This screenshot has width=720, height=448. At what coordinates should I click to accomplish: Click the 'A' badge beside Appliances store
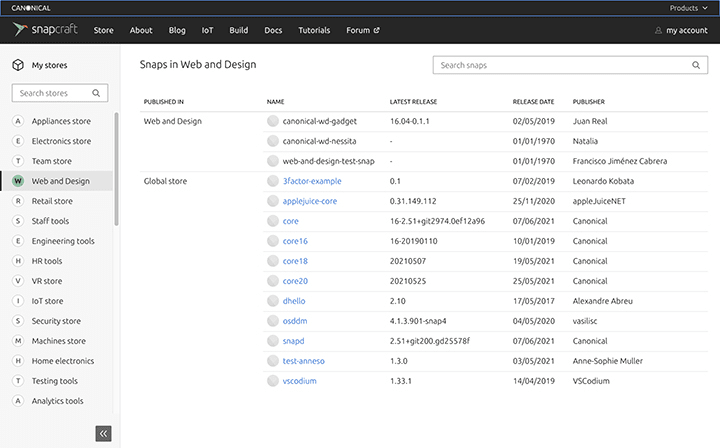click(x=18, y=121)
